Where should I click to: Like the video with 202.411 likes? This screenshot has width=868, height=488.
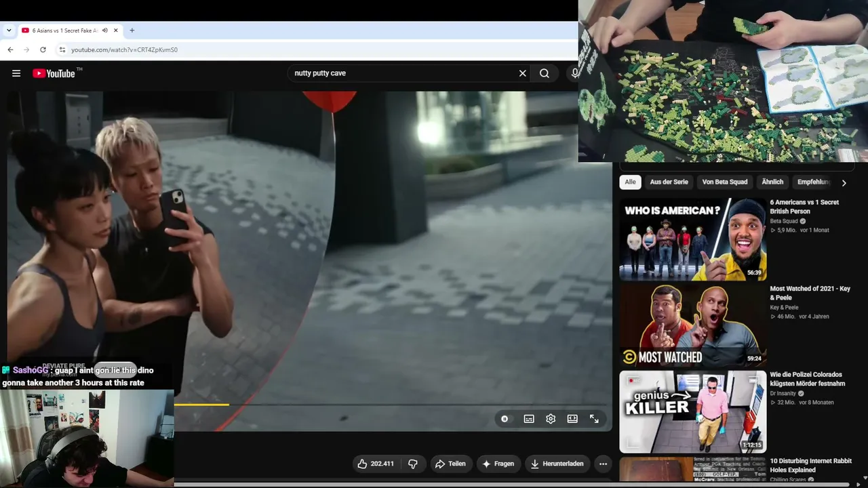376,464
